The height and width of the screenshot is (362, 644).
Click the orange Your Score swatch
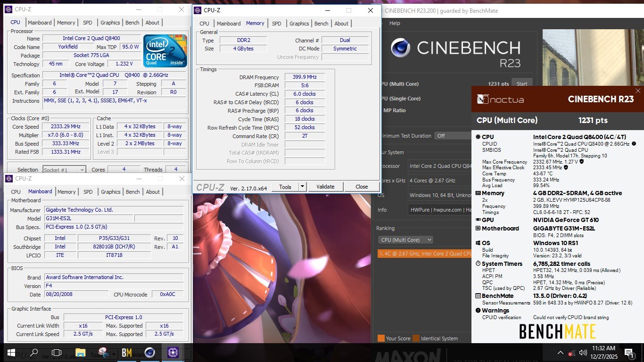click(x=381, y=338)
